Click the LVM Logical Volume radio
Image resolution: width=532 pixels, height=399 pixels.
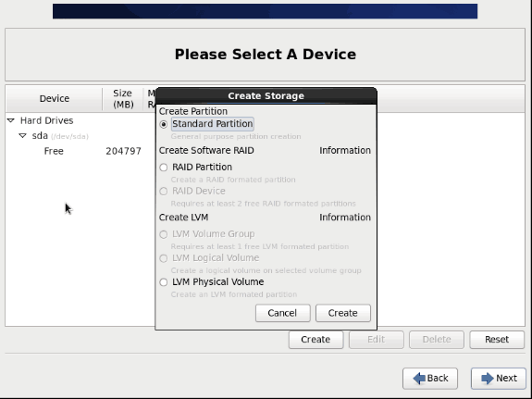[164, 258]
